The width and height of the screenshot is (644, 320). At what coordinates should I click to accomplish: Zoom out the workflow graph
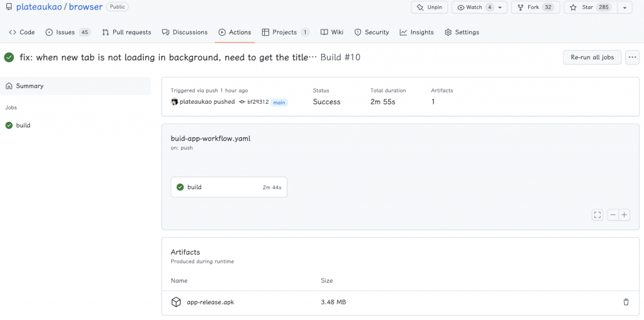[613, 215]
